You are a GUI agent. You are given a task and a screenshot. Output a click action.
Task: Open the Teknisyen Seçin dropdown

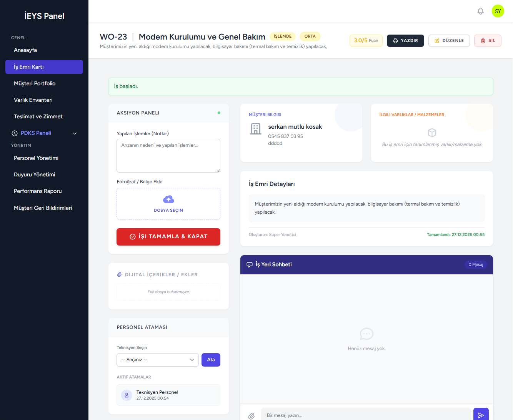point(157,360)
